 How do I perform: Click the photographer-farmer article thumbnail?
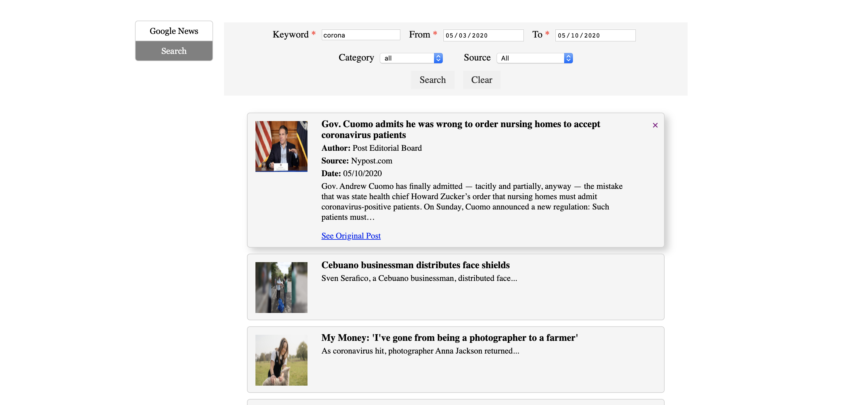click(x=281, y=360)
